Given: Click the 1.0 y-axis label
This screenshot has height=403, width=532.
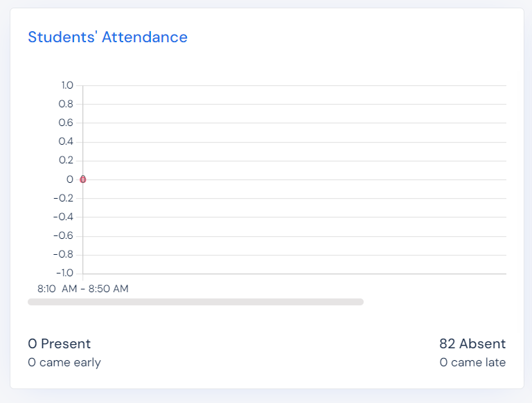Looking at the screenshot, I should [66, 85].
